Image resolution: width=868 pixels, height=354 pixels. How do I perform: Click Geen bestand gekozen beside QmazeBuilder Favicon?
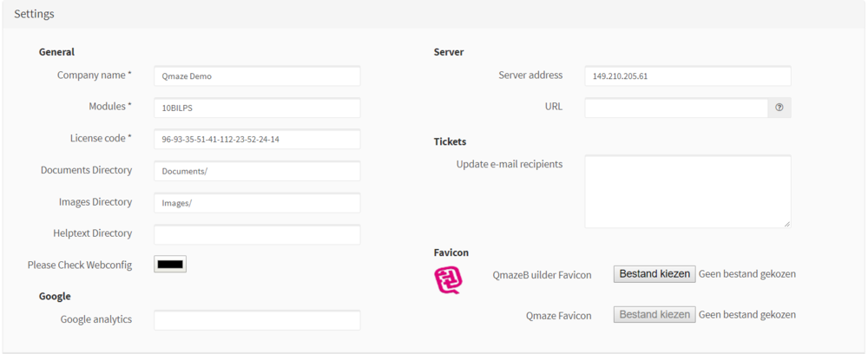[746, 274]
